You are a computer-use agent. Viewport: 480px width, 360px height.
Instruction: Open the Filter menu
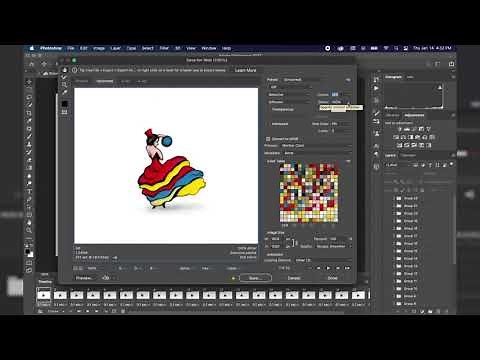click(164, 48)
